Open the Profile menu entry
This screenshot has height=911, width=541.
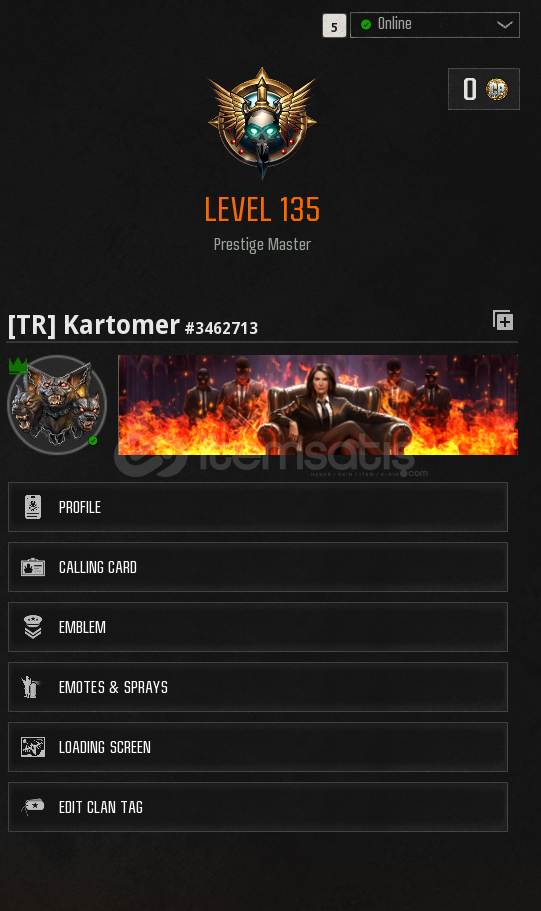pos(258,507)
